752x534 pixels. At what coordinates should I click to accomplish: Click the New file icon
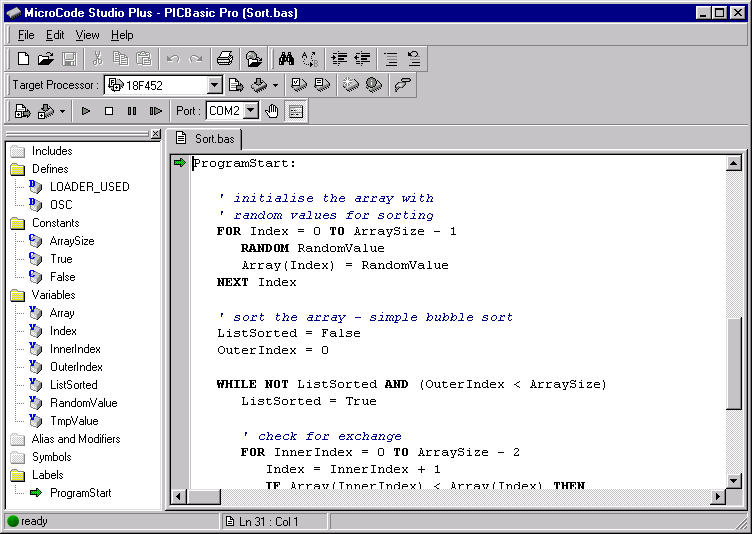(23, 59)
